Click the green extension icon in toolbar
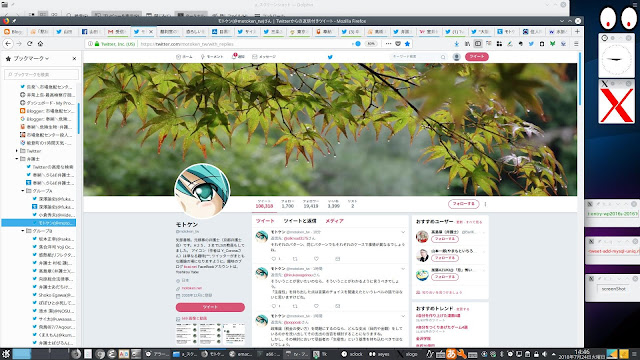640x360 pixels. click(x=552, y=44)
